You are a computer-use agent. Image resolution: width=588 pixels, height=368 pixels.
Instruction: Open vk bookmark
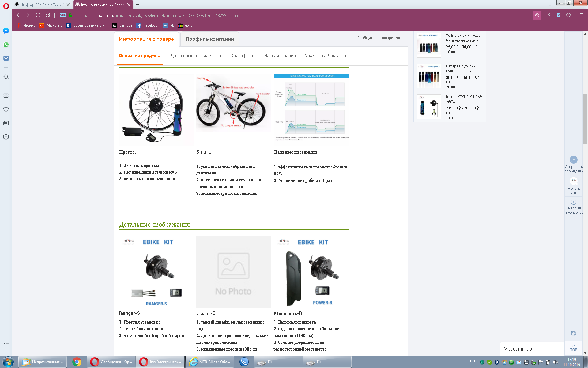(x=168, y=25)
